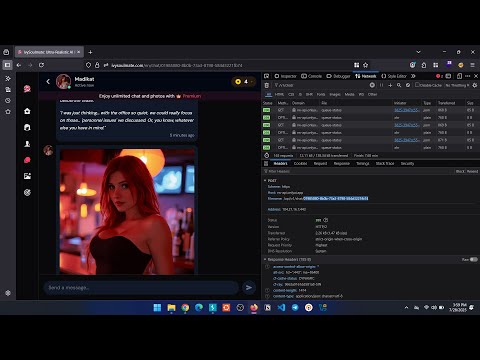Click the Block button in headers panel

tap(460, 171)
